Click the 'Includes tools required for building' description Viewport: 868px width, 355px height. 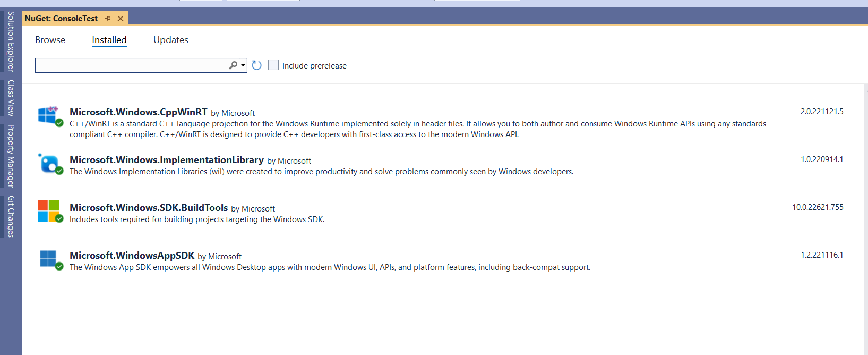(x=197, y=219)
